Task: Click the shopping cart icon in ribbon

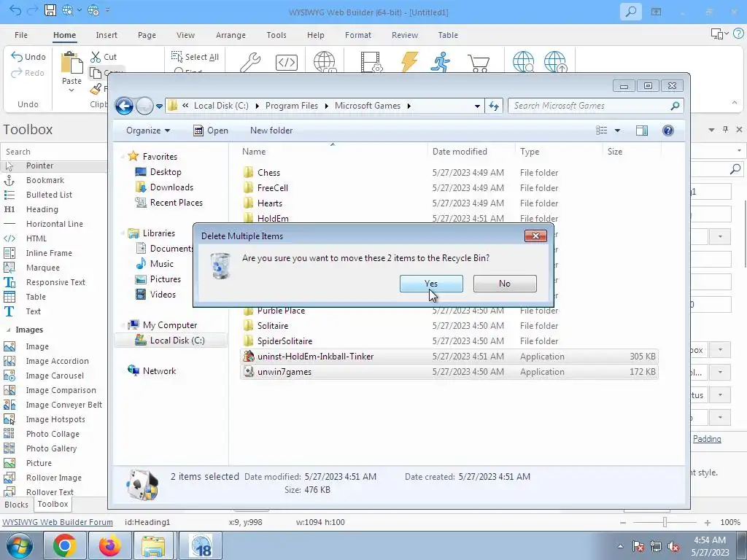Action: click(479, 63)
